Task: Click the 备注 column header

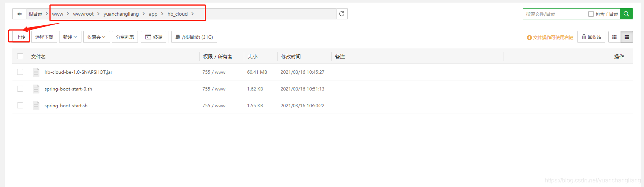Action: [340, 57]
